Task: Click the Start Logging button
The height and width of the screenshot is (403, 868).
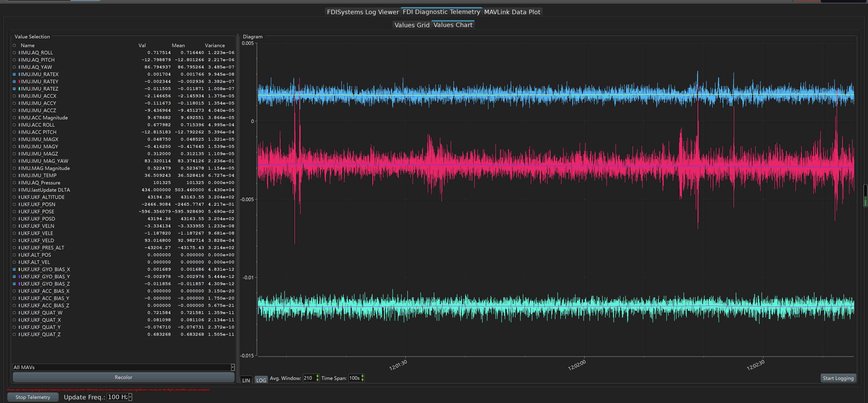Action: coord(838,378)
